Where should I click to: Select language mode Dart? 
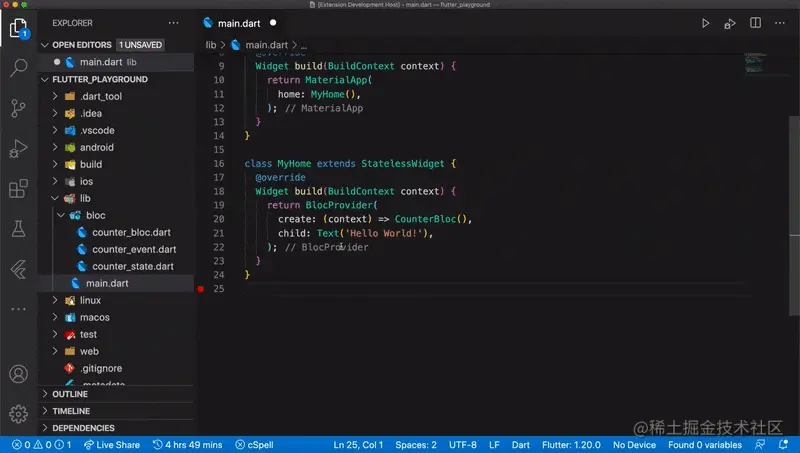tap(521, 445)
